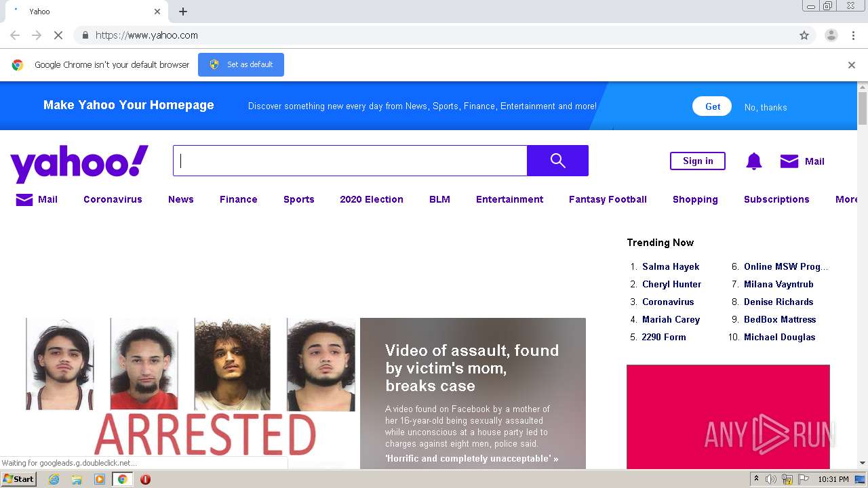This screenshot has height=488, width=868.
Task: Click the pink advertisement banner
Action: (728, 417)
